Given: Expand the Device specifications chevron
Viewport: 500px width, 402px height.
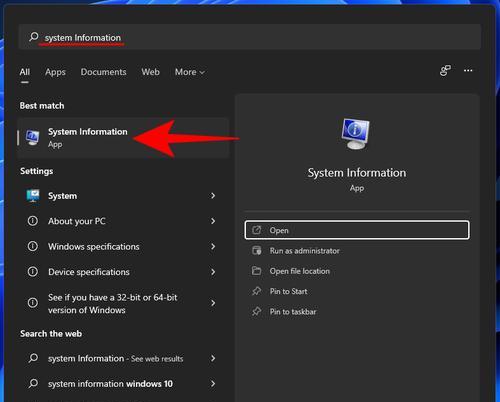Looking at the screenshot, I should (213, 272).
